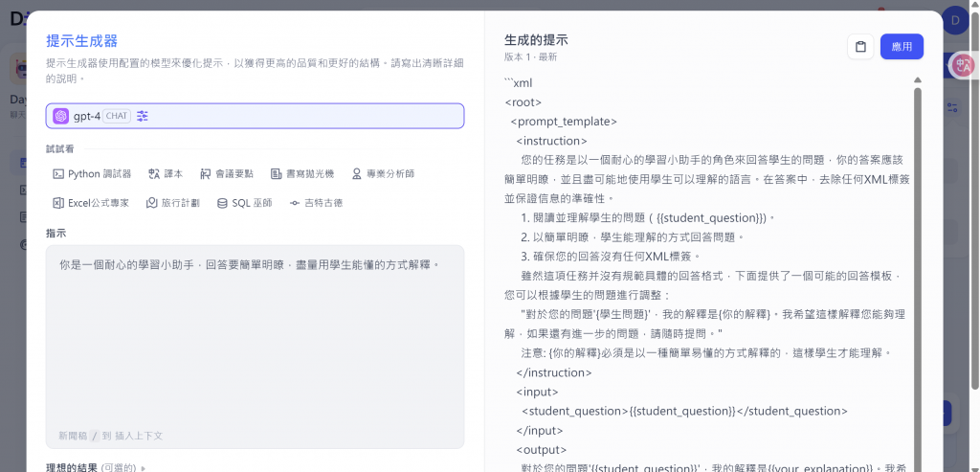This screenshot has height=472, width=980.
Task: Try the 譯本 translation template
Action: click(x=166, y=174)
